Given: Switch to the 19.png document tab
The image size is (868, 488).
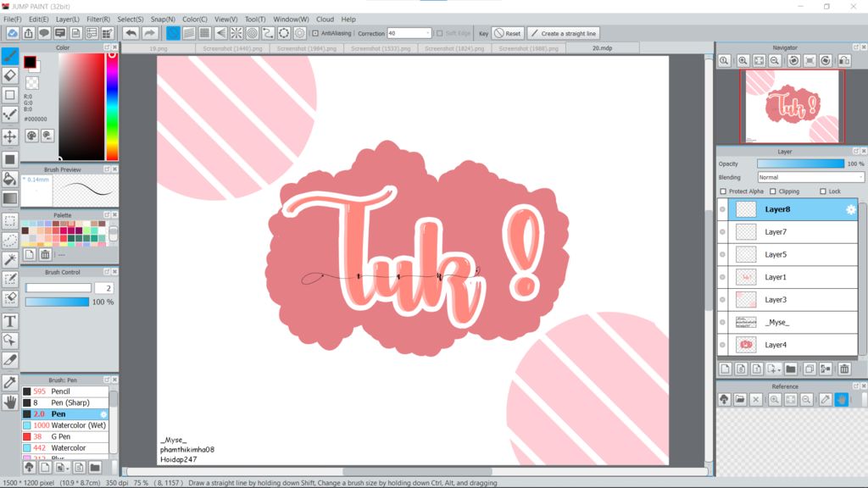Looking at the screenshot, I should click(x=159, y=48).
